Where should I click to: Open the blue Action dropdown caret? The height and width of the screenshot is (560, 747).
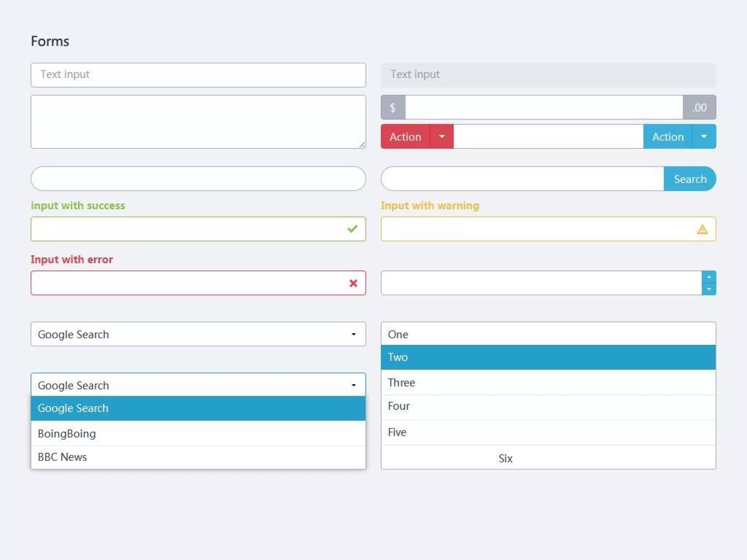pos(704,137)
